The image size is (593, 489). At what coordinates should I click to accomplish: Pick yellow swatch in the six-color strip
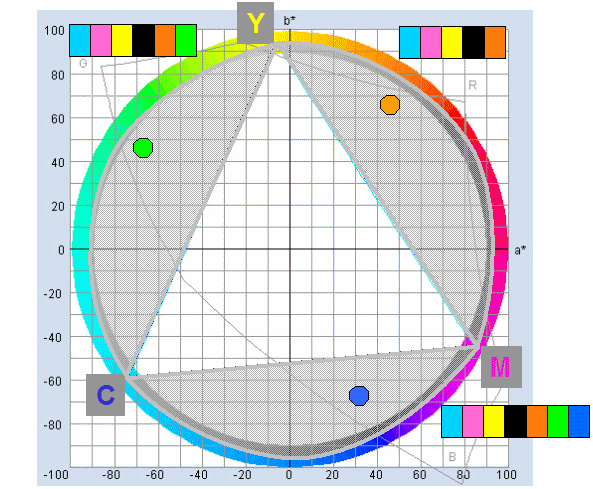click(x=122, y=40)
